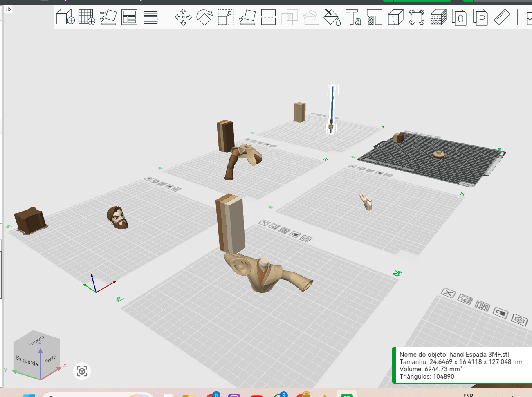Open the plate settings hexagon icon on plate 04
532x397 pixels.
click(x=305, y=239)
